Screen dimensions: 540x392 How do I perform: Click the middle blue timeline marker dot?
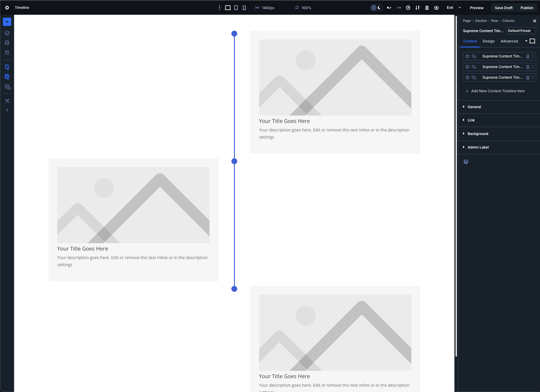tap(234, 161)
